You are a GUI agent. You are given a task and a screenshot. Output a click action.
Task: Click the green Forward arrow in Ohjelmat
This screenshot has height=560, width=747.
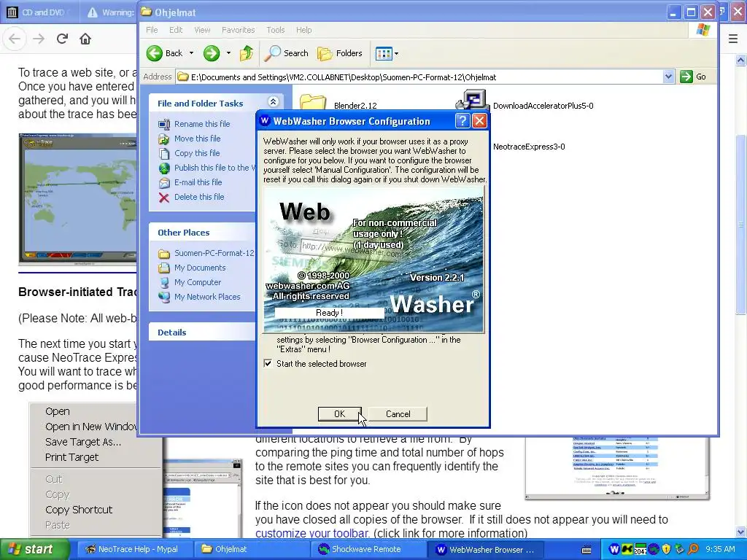tap(212, 53)
